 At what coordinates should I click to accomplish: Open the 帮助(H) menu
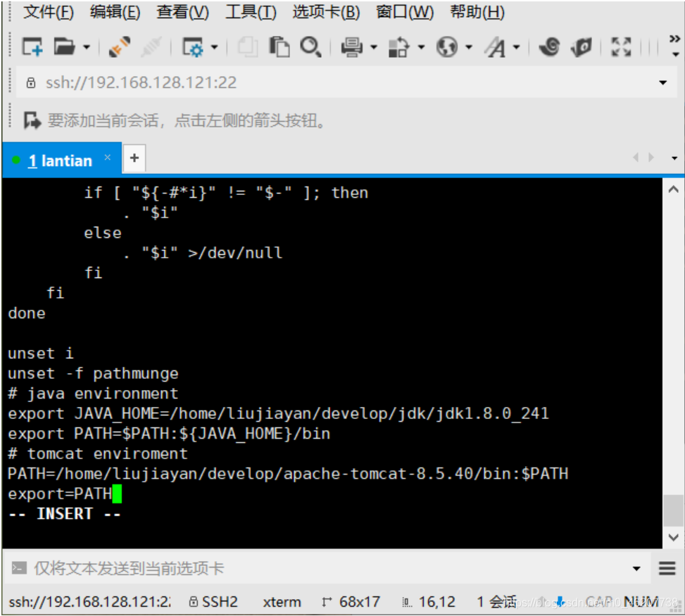click(x=477, y=12)
